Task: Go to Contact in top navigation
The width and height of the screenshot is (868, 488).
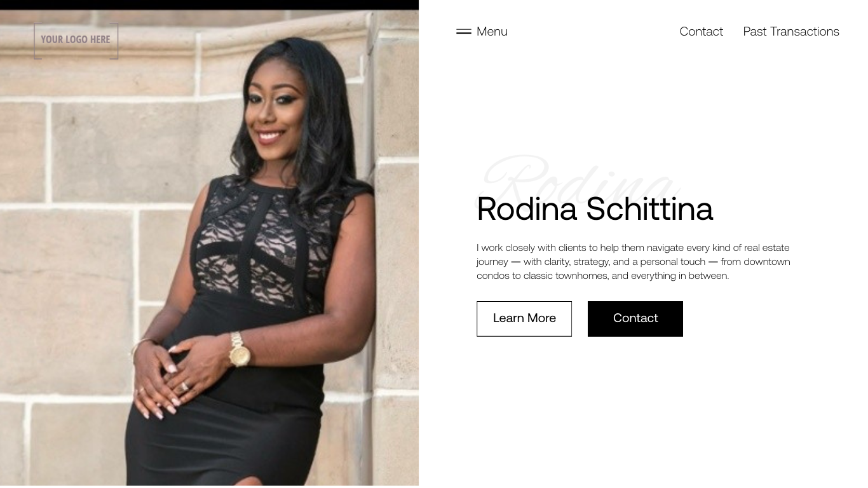Action: (701, 31)
